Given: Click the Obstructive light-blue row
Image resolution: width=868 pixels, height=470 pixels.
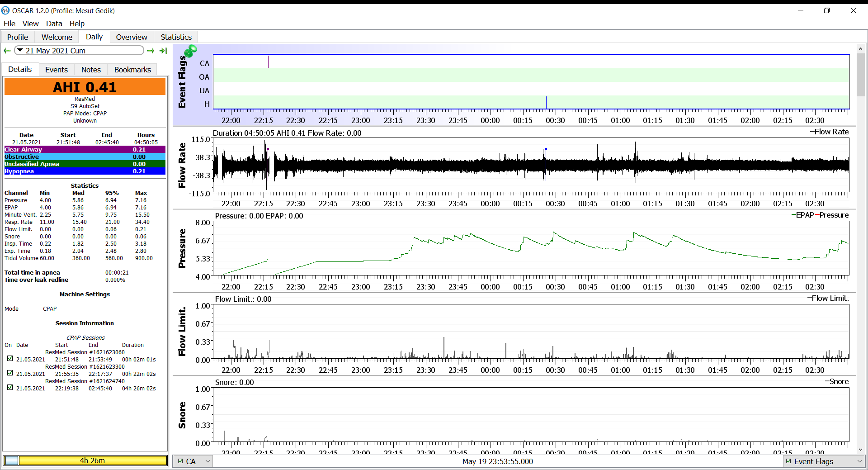Looking at the screenshot, I should 85,157.
